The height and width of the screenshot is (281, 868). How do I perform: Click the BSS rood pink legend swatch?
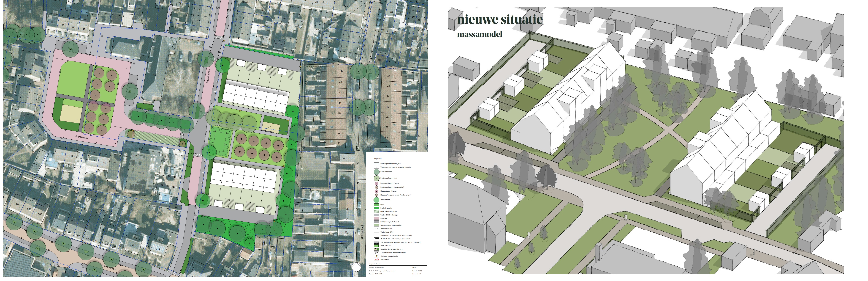pyautogui.click(x=377, y=219)
